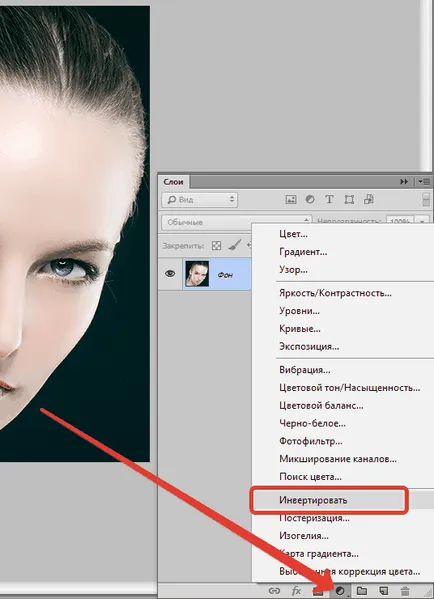The width and height of the screenshot is (434, 599).
Task: Open the Обычные blend mode dropdown
Action: (x=236, y=222)
